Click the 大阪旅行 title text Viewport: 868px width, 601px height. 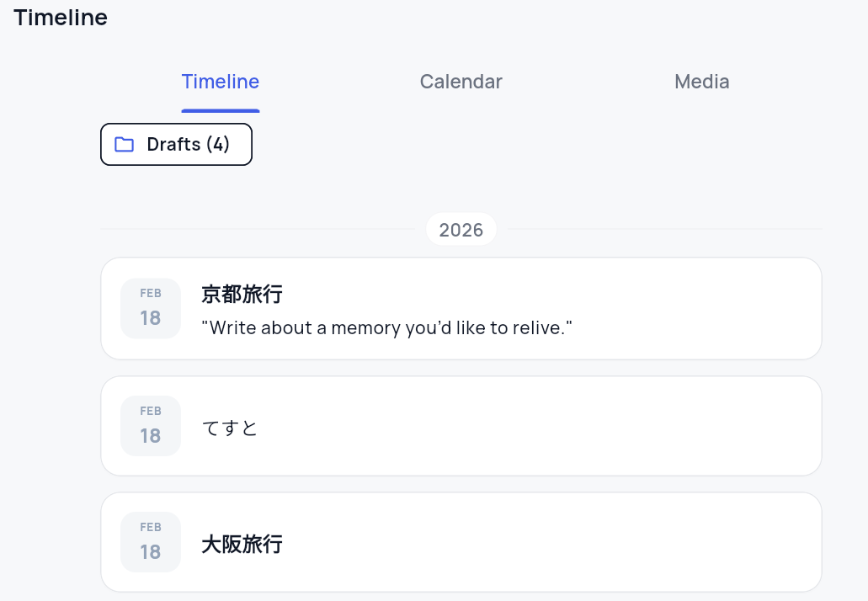(242, 544)
